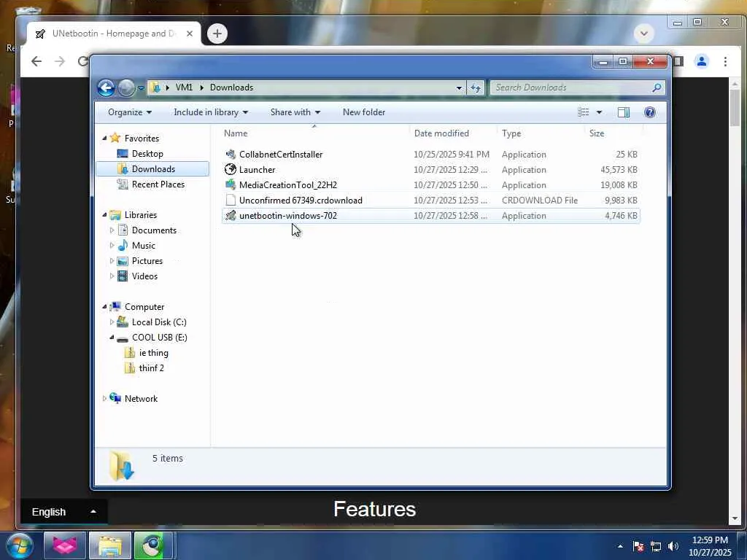Click the browser taskbar icon

[x=152, y=545]
